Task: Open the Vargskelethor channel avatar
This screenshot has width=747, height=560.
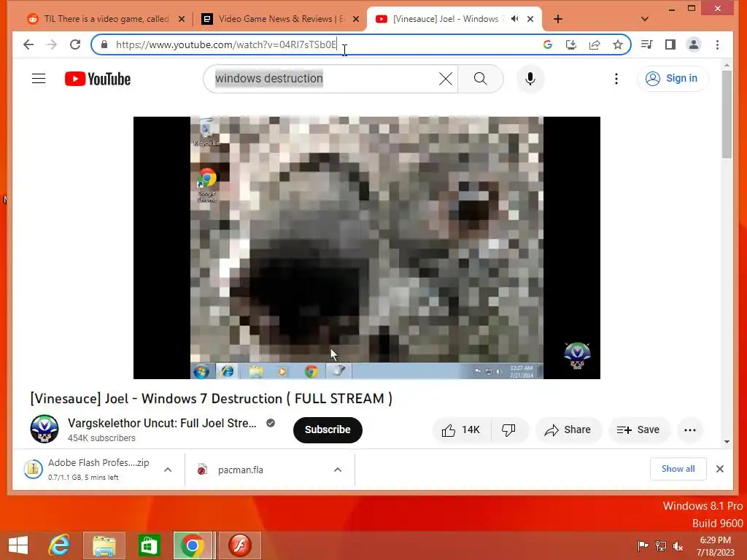Action: coord(44,429)
